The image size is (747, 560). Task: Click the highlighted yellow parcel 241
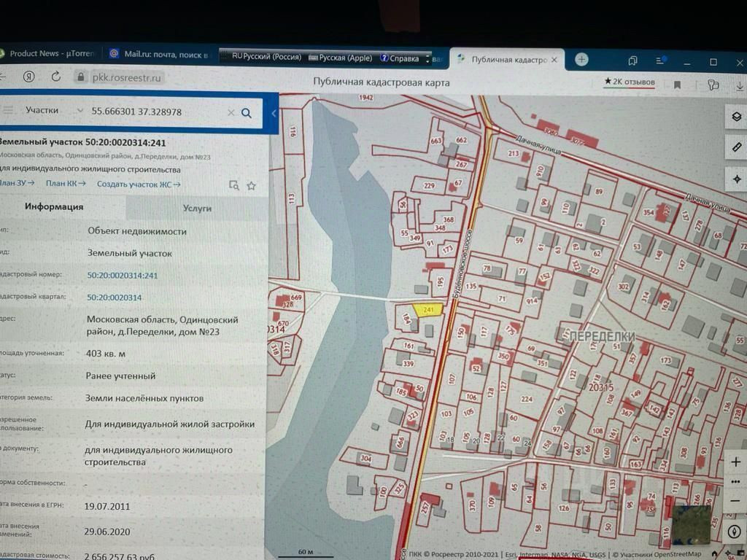pos(427,310)
